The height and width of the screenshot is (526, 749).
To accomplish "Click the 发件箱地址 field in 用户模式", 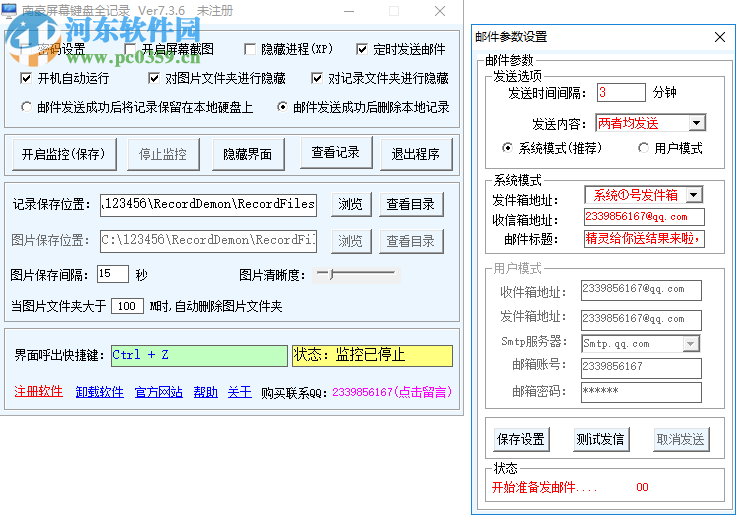I will pos(641,320).
